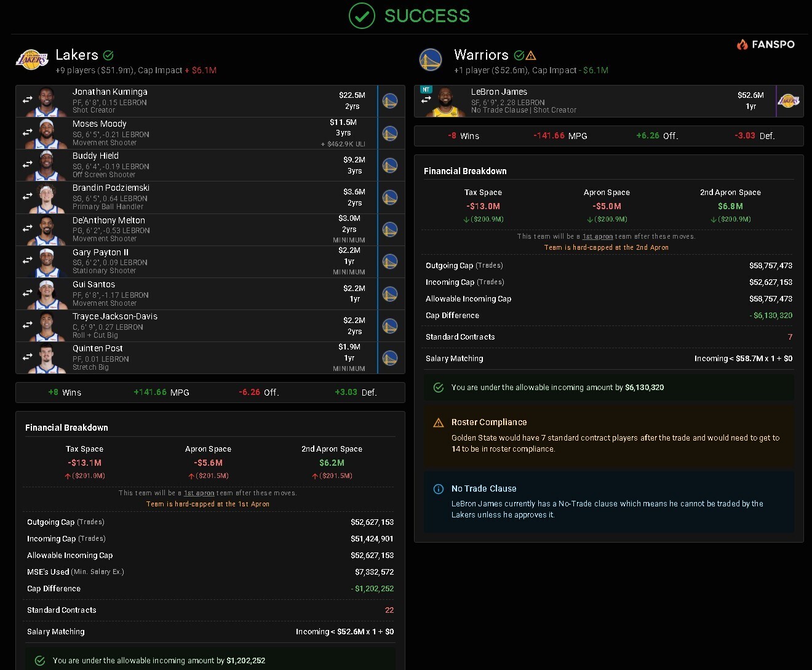Click the check icon beside the $1,202,252 message
This screenshot has height=670, width=812.
coord(40,661)
